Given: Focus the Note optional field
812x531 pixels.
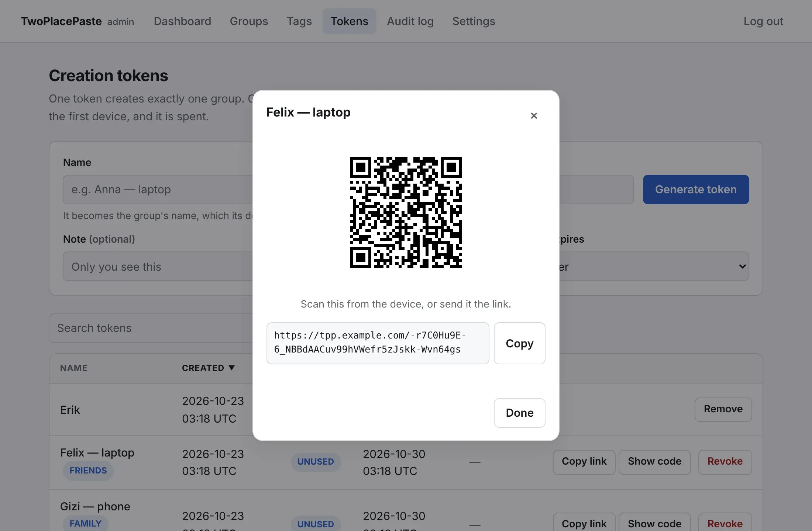Looking at the screenshot, I should (x=159, y=266).
